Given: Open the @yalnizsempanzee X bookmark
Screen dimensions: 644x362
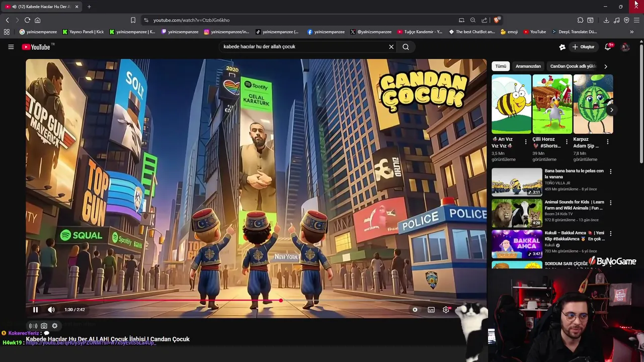Looking at the screenshot, I should pos(371,32).
